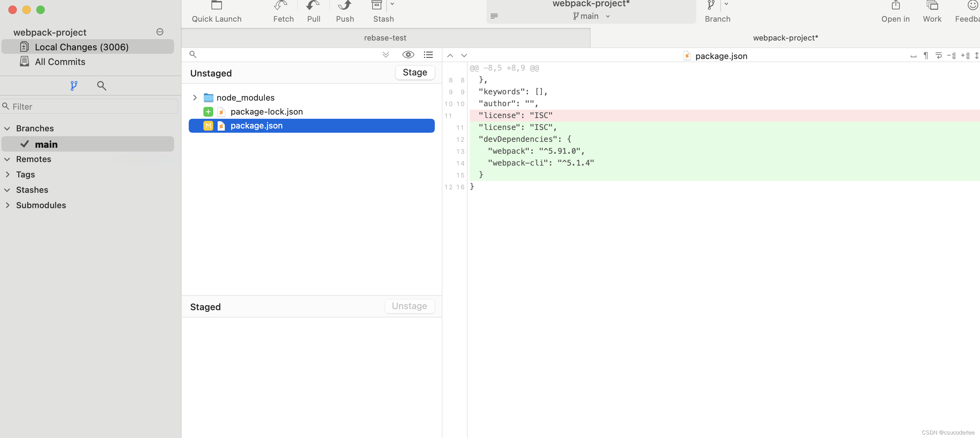Switch to the rebase-test tab

(x=385, y=38)
